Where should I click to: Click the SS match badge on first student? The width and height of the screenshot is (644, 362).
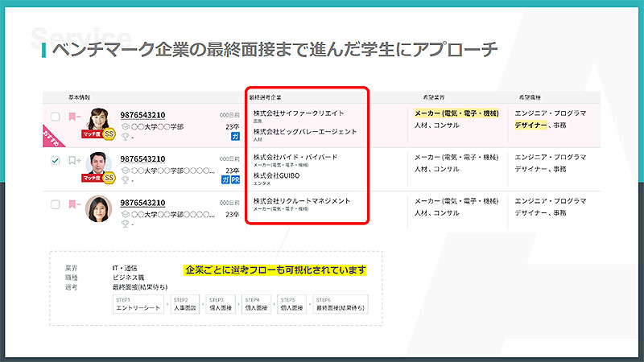(109, 134)
